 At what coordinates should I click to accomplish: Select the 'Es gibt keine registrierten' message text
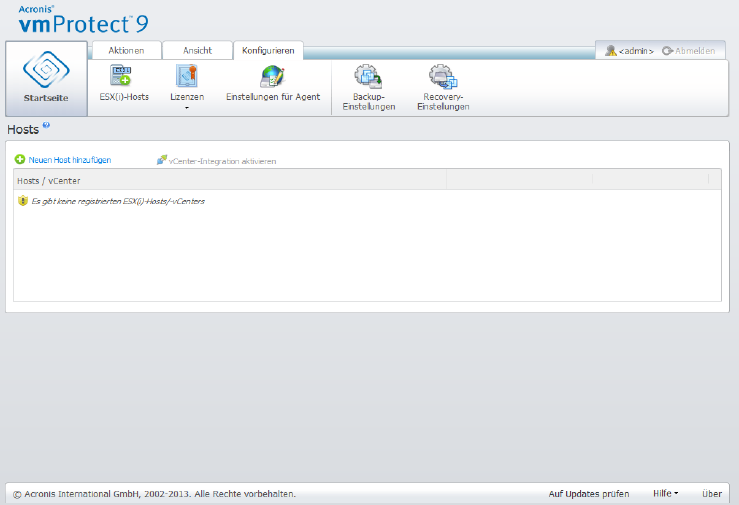point(118,201)
